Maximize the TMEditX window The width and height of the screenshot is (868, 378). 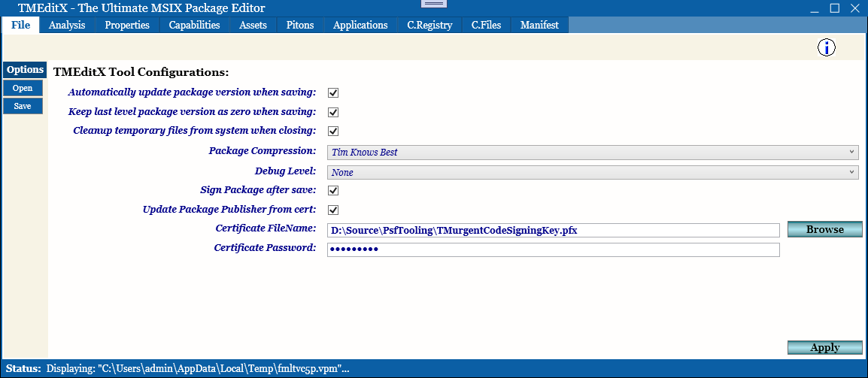[834, 8]
